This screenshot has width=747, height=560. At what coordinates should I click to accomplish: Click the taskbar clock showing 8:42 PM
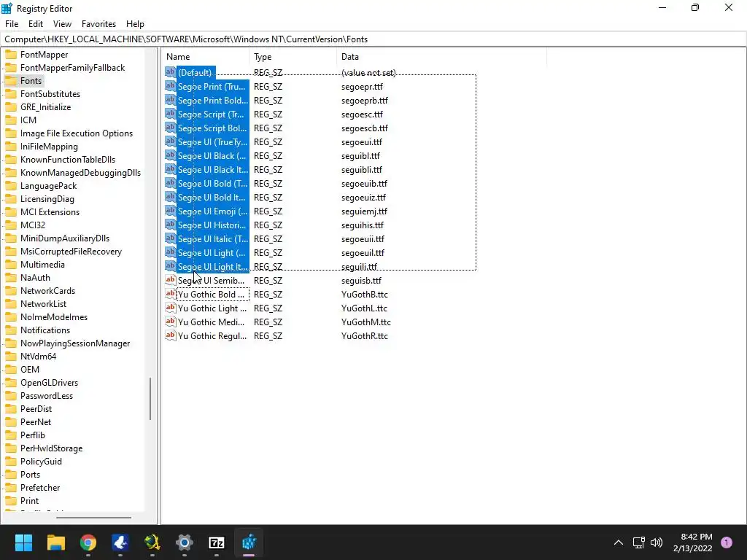tap(693, 542)
